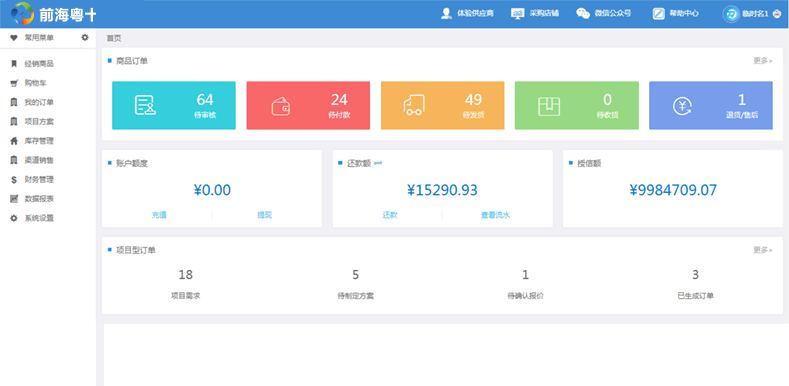789x386 pixels.
Task: Click the 帮助中心 edit-note icon
Action: (x=659, y=14)
